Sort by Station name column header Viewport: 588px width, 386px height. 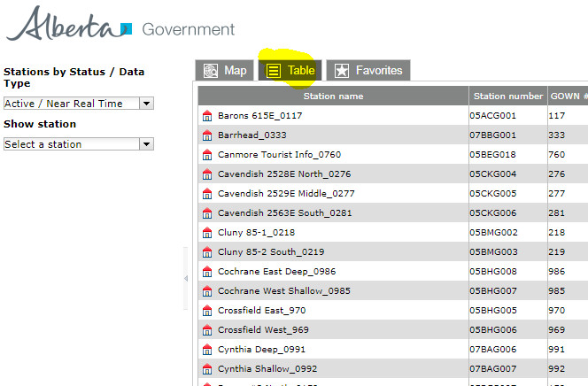pyautogui.click(x=333, y=96)
